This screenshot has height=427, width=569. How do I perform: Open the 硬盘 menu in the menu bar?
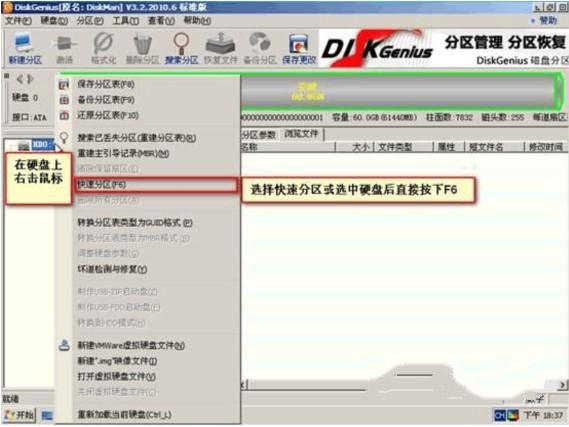[x=54, y=21]
